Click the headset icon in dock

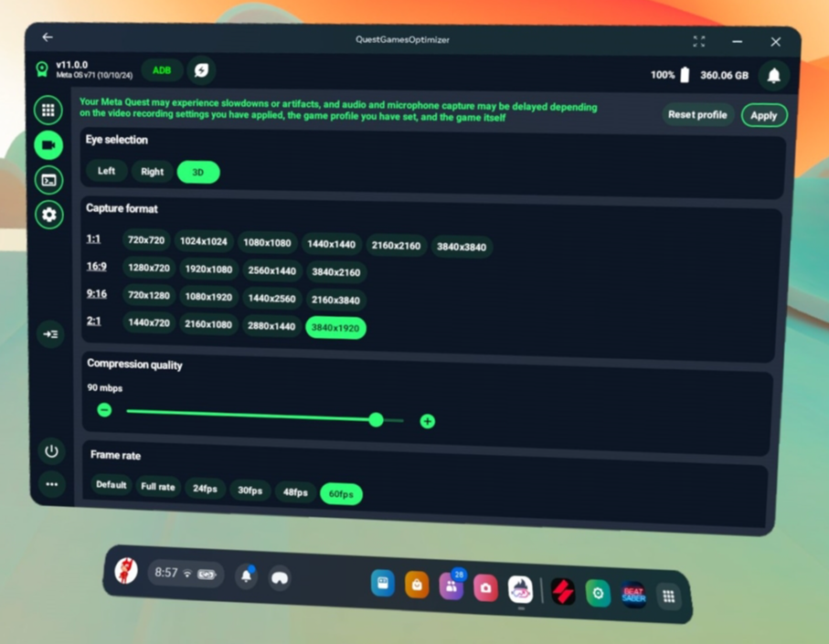click(x=280, y=577)
